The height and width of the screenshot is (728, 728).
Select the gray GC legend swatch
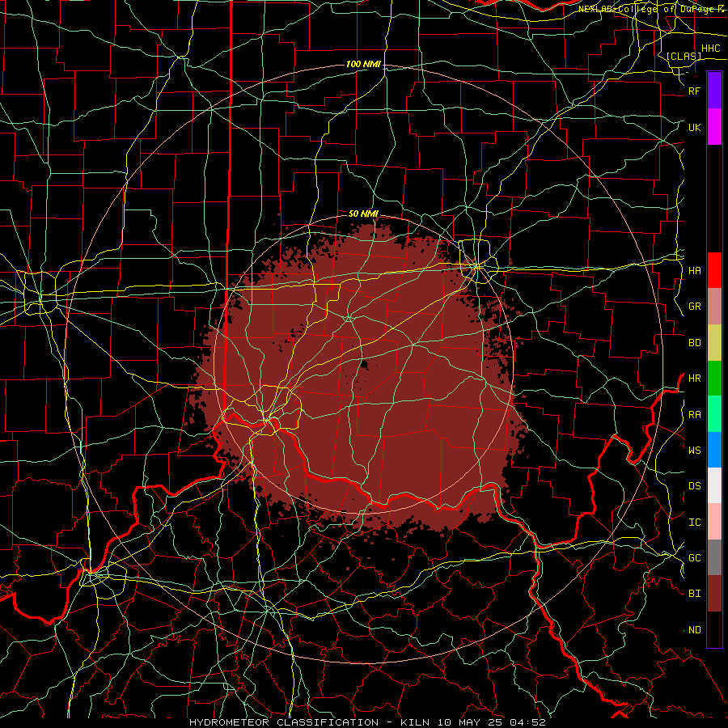point(714,557)
